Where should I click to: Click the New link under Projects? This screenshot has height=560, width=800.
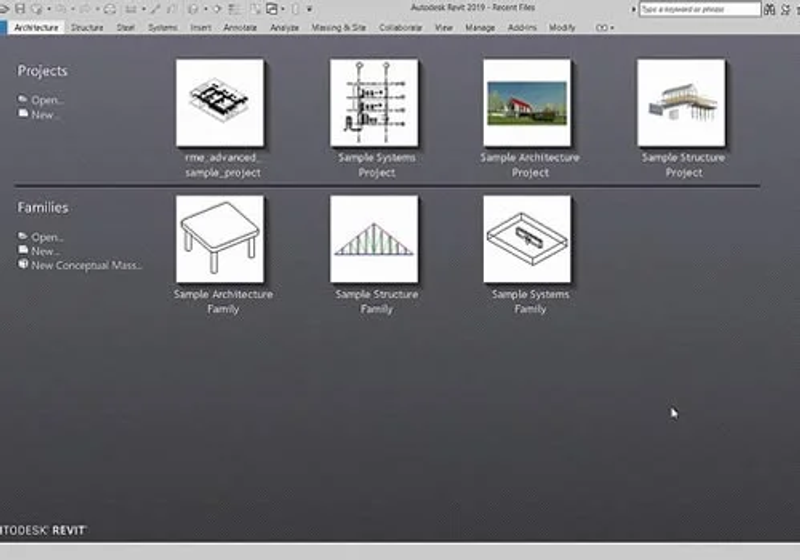tap(45, 115)
